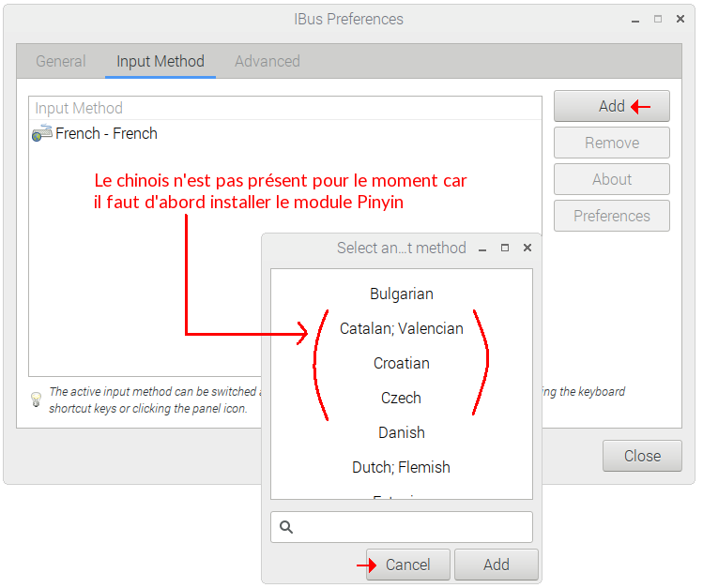Maximize the Select input method dialog

tap(505, 248)
